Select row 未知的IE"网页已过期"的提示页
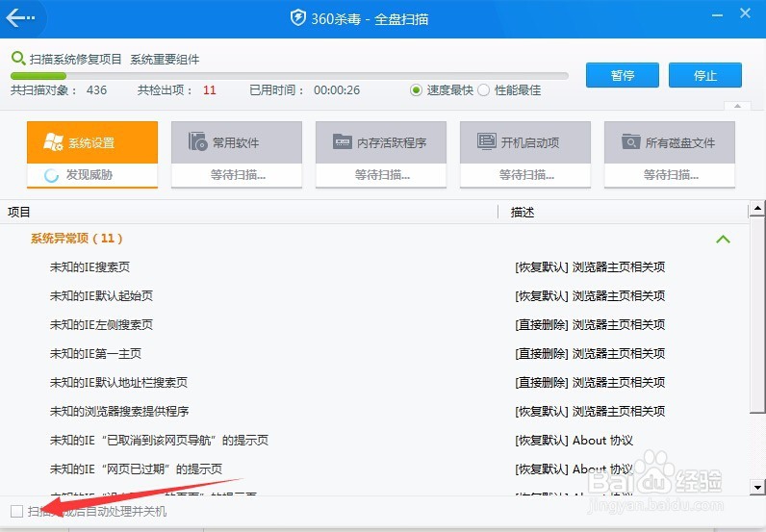 (374, 469)
